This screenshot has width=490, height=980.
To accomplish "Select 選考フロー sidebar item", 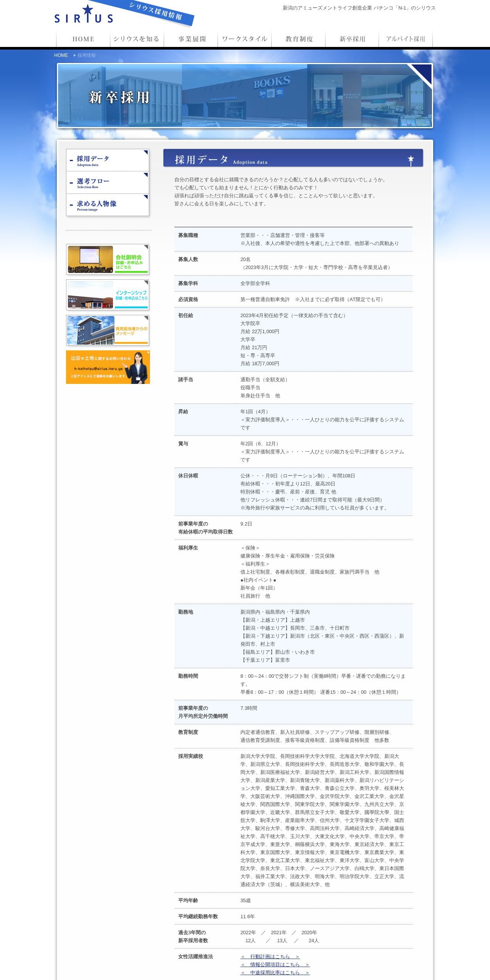I will pos(108,183).
